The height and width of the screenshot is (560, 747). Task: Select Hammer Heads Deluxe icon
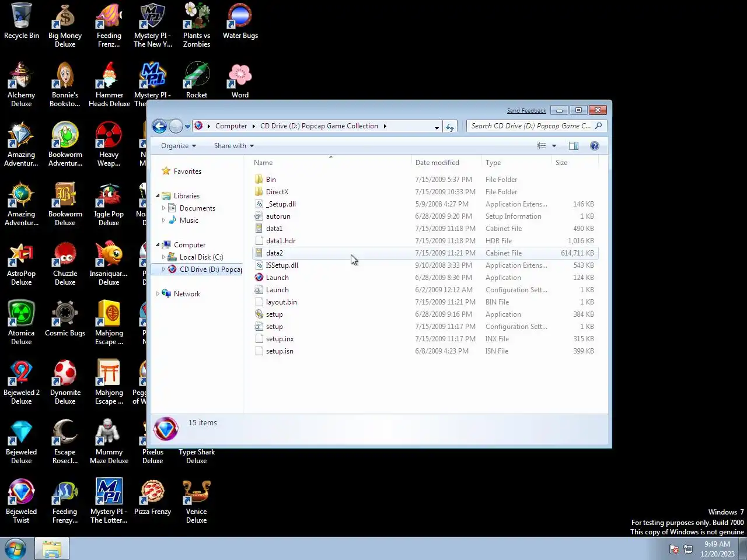[x=109, y=85]
